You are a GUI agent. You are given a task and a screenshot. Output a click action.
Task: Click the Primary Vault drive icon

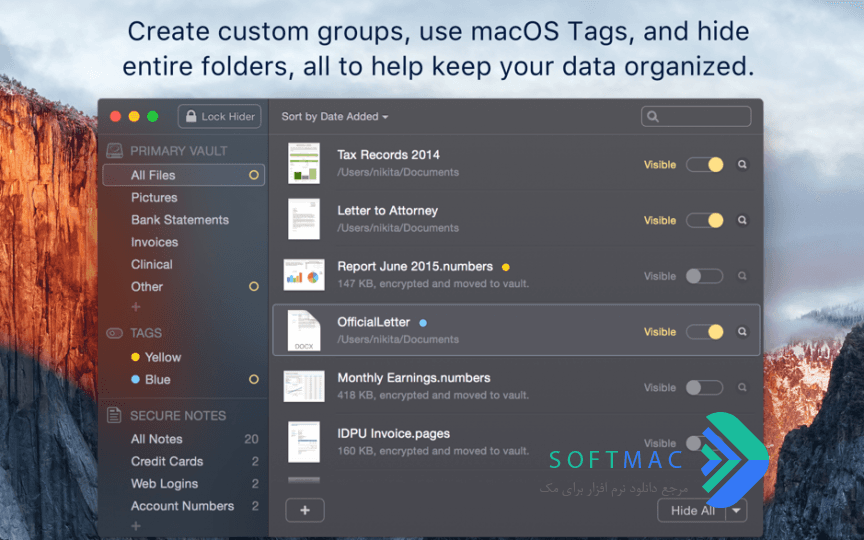[115, 151]
